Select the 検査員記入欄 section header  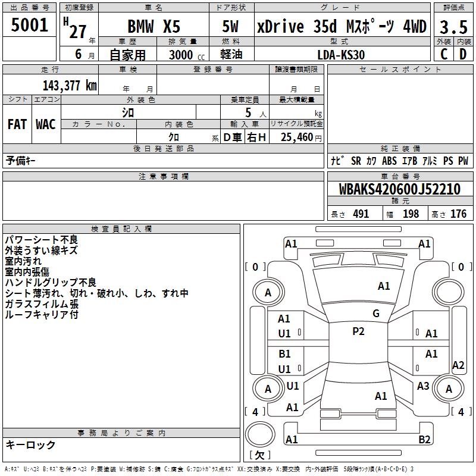121,229
